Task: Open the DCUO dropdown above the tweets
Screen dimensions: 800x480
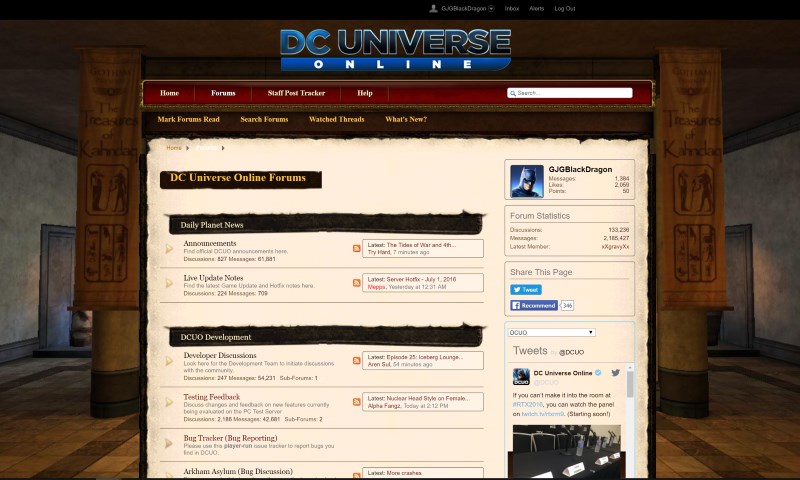Action: pos(552,333)
